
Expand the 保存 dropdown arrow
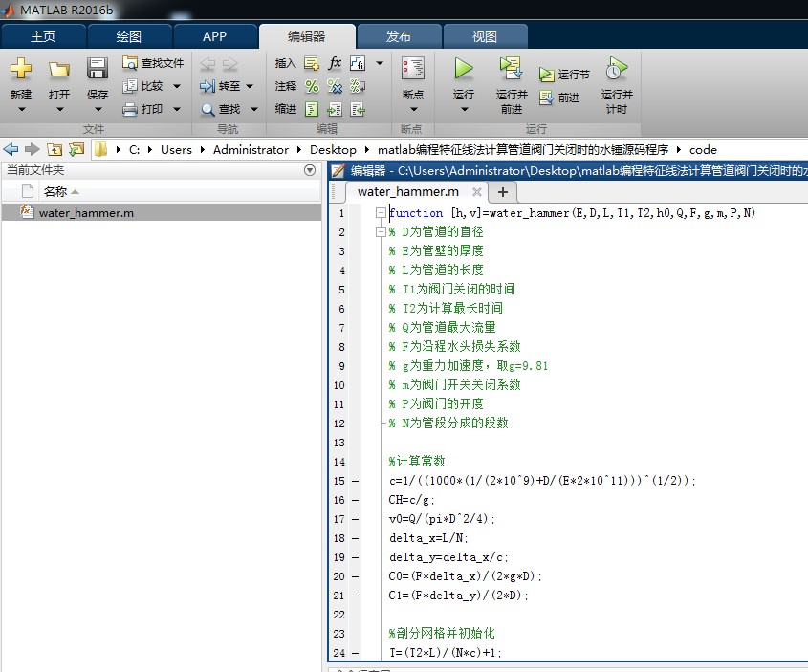pos(98,109)
